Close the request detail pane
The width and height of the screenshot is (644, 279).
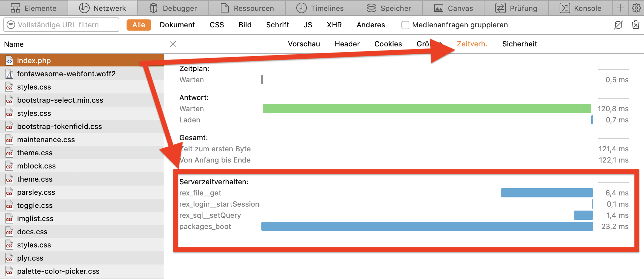[x=173, y=44]
